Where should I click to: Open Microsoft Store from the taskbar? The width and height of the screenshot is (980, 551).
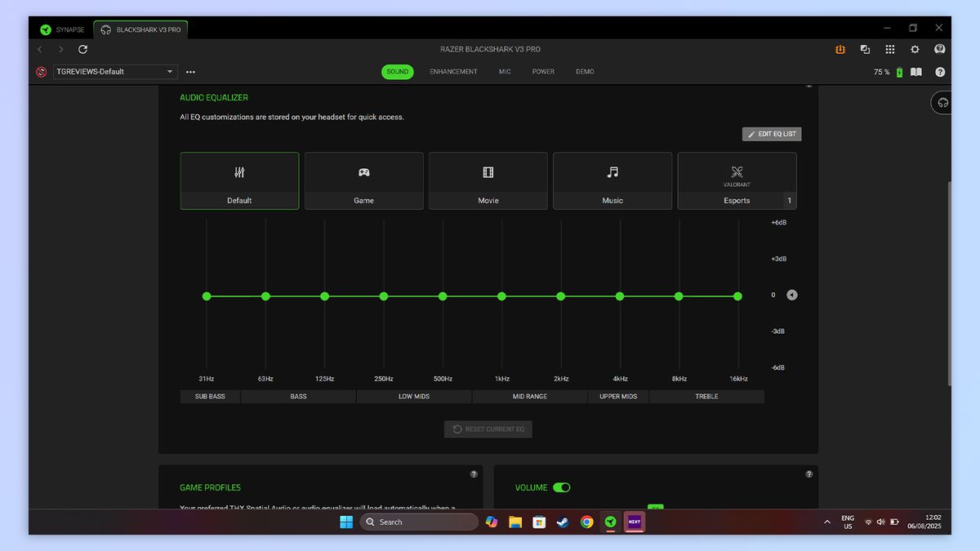pos(539,522)
